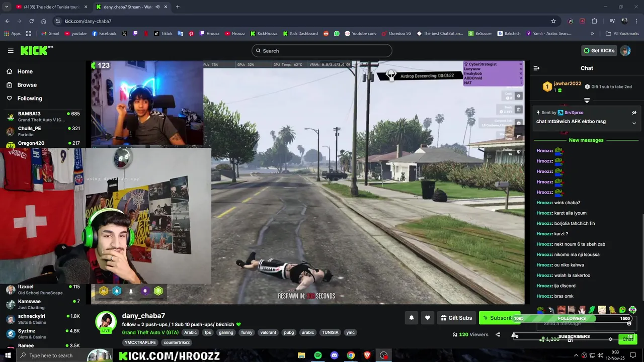Show hidden system tray icons arrow

pyautogui.click(x=576, y=355)
